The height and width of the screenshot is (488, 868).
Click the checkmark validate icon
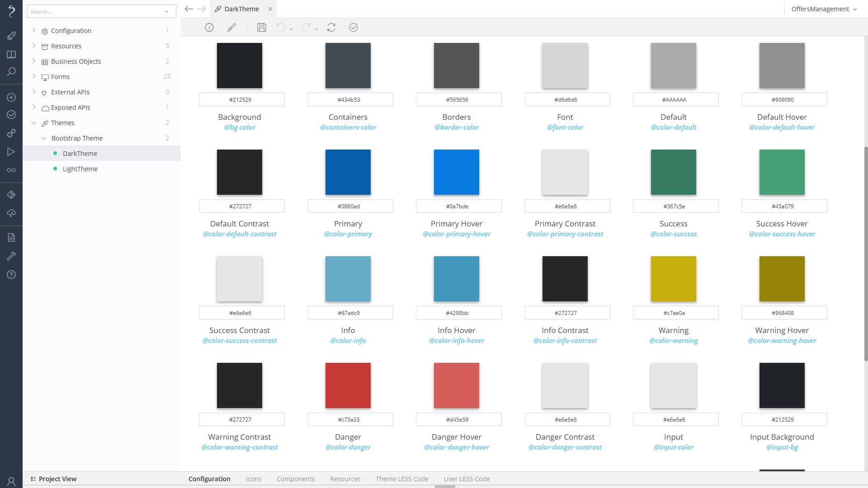point(354,28)
